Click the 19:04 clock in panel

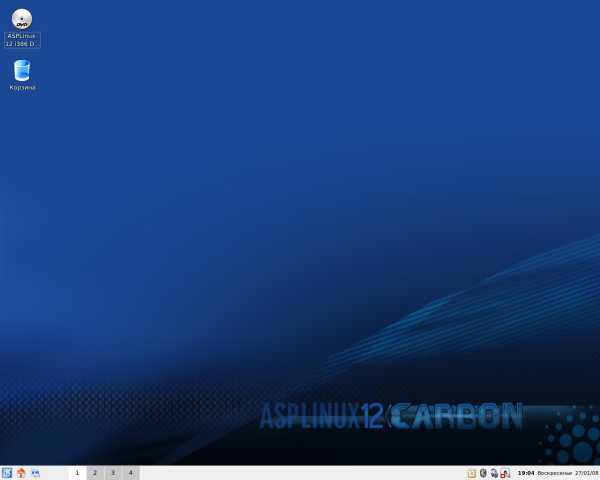click(x=526, y=473)
